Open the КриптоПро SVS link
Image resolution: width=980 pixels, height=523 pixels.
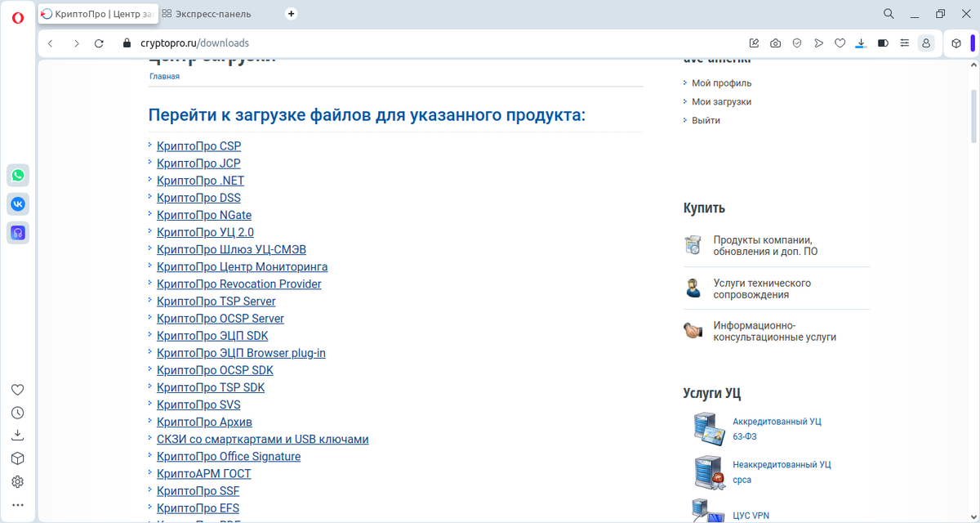[198, 405]
